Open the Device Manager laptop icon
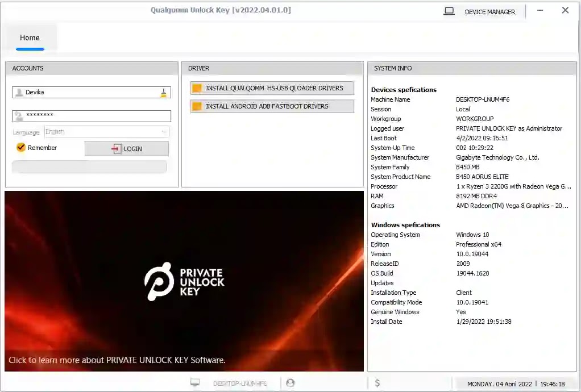Image resolution: width=581 pixels, height=392 pixels. (449, 11)
